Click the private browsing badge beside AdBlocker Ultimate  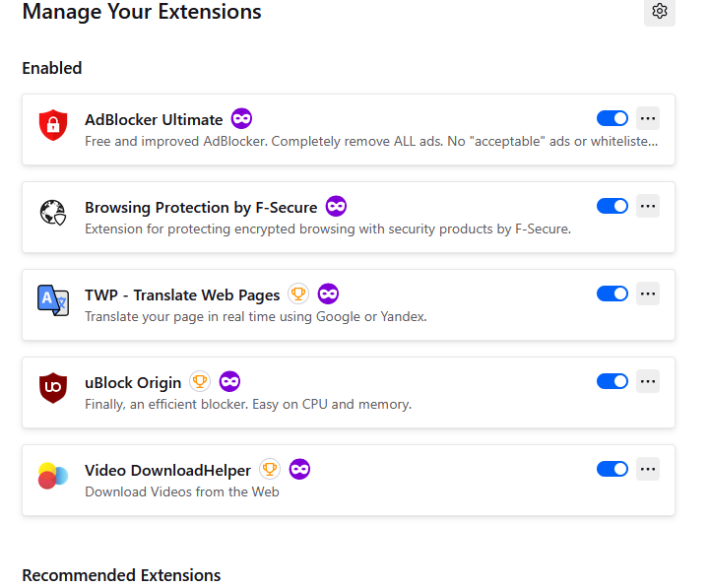click(241, 119)
